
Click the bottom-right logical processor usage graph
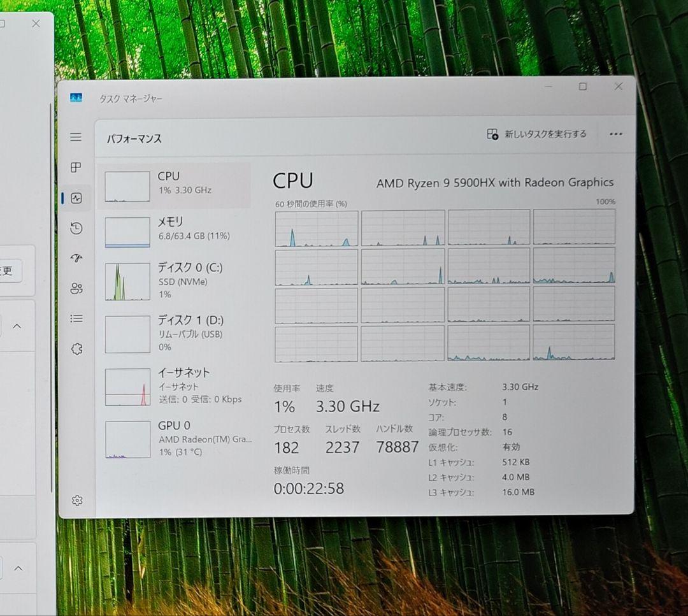tap(574, 342)
